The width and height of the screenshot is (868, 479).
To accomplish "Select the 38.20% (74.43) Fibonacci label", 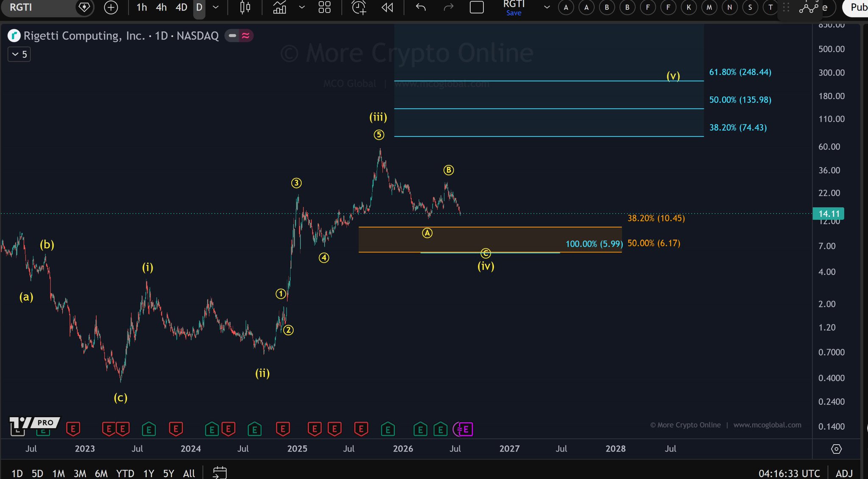I will click(x=738, y=127).
